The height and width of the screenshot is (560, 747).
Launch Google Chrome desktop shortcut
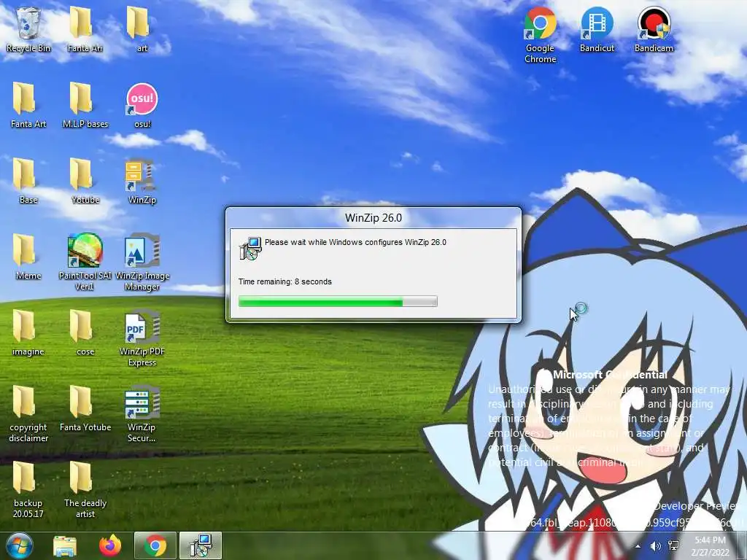[541, 34]
